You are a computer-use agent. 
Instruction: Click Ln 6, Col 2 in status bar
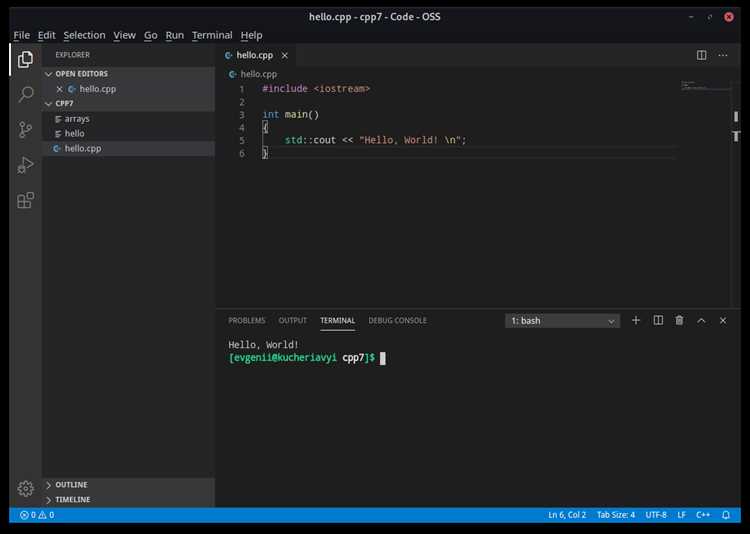click(567, 515)
